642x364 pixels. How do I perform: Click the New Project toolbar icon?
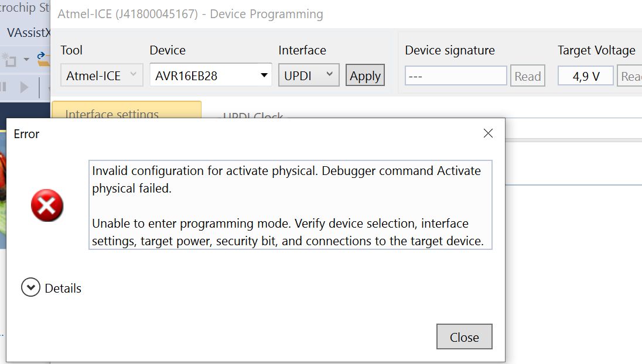coord(9,60)
